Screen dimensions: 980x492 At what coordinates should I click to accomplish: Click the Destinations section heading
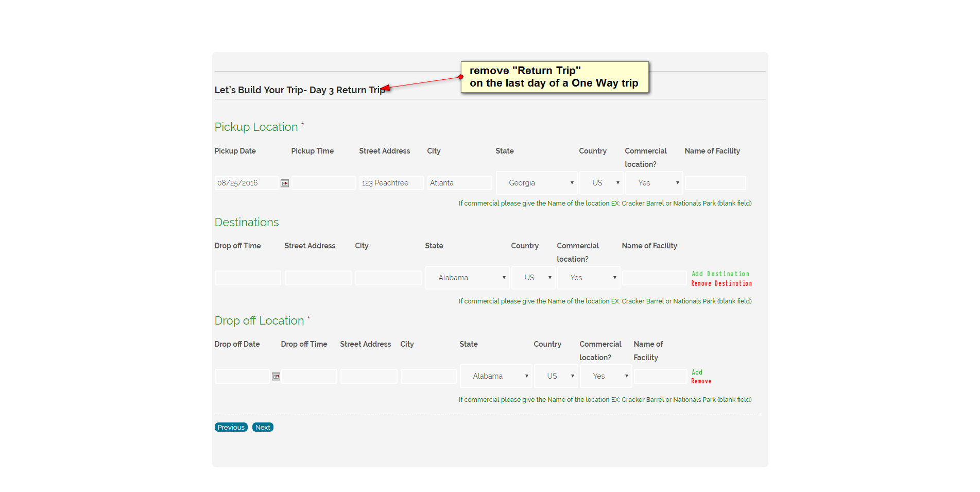247,223
